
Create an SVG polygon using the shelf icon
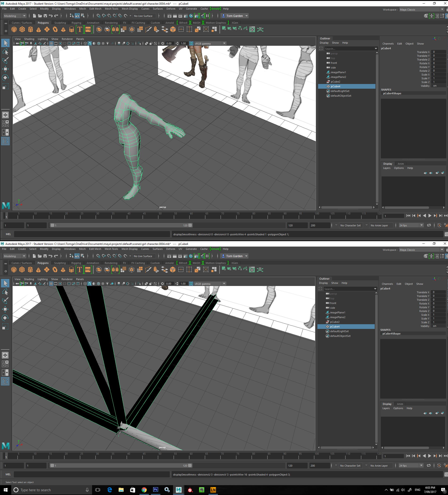pos(88,29)
